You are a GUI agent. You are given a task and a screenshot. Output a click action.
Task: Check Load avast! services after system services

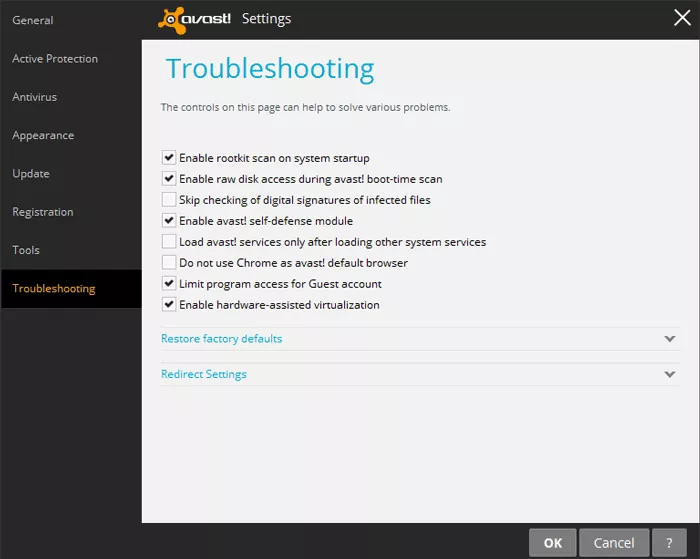pos(169,242)
